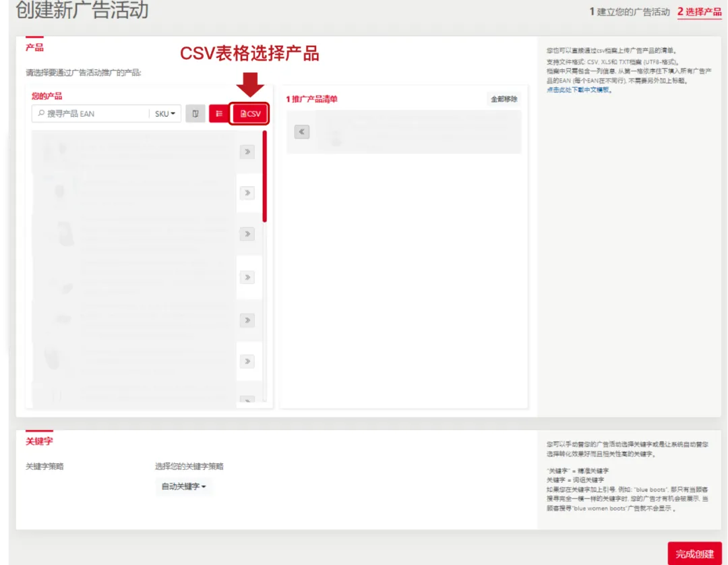The height and width of the screenshot is (565, 728).
Task: Click the grey book view icon
Action: (195, 114)
